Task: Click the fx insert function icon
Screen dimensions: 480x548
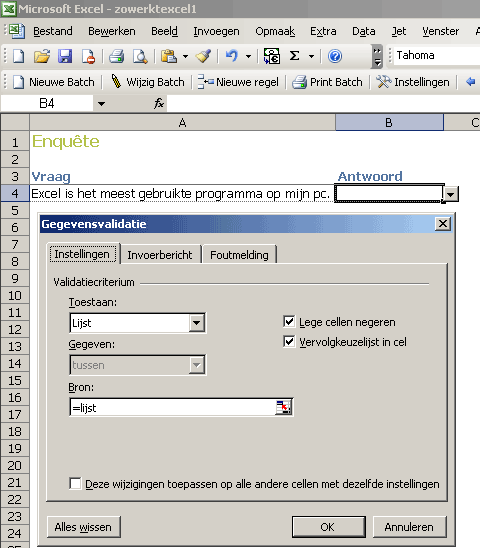Action: click(x=159, y=103)
